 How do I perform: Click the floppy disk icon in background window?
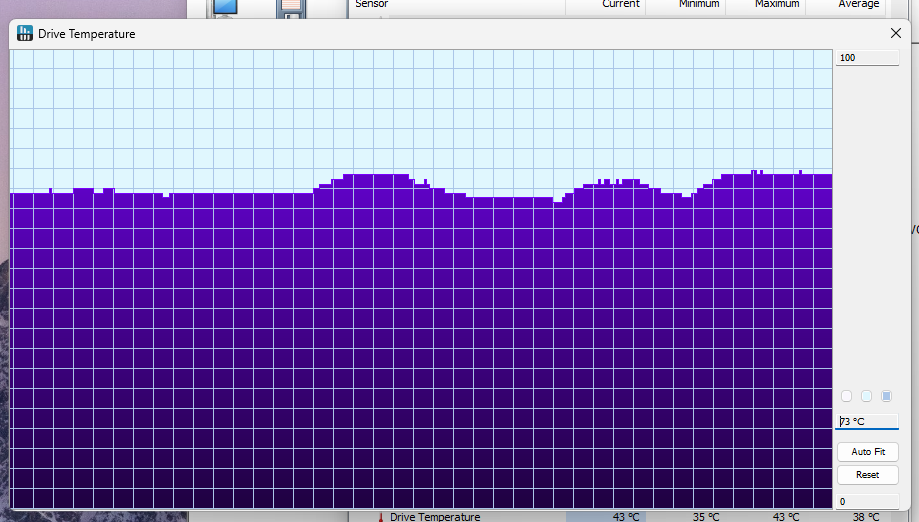pos(291,7)
